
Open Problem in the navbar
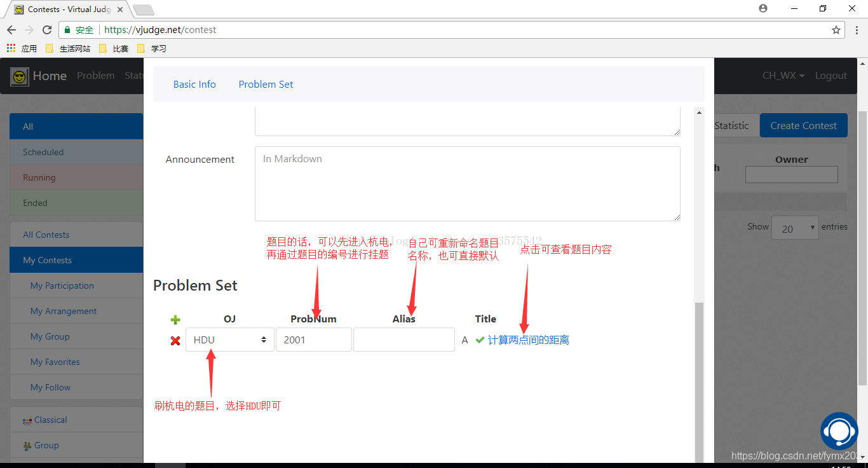96,76
